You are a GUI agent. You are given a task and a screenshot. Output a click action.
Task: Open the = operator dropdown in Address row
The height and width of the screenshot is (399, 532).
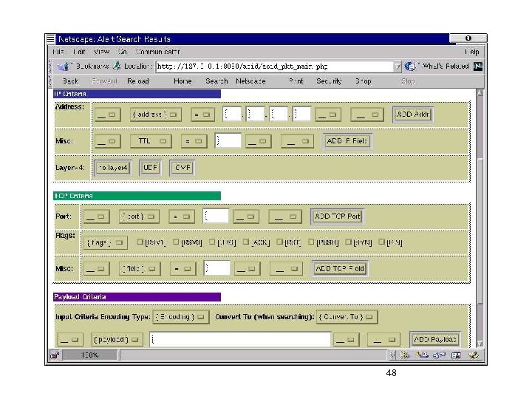[202, 115]
